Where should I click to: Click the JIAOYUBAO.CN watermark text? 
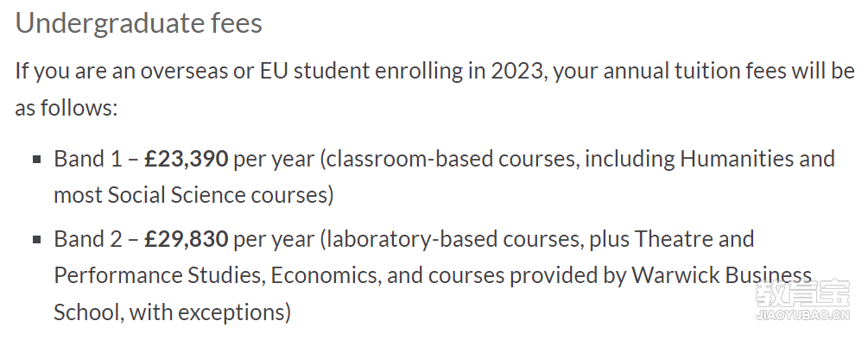click(x=802, y=316)
